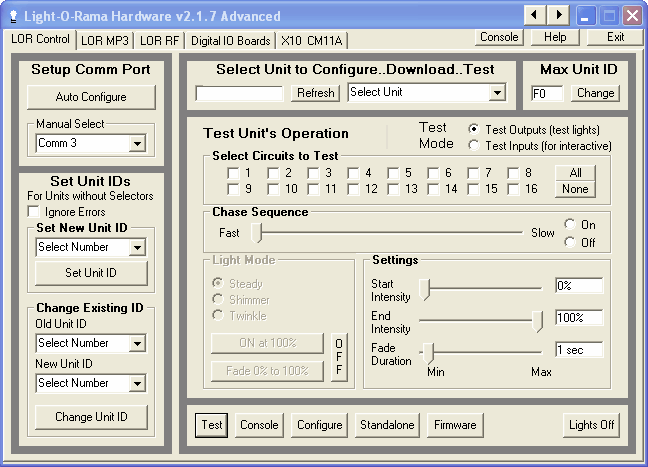Click the Change Unit ID button
This screenshot has height=467, width=648.
click(91, 417)
